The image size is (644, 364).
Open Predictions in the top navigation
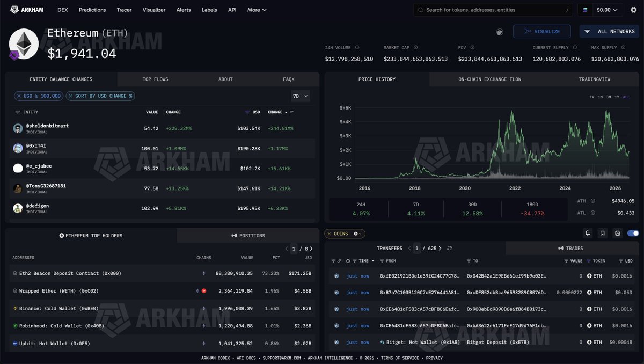[x=92, y=10]
